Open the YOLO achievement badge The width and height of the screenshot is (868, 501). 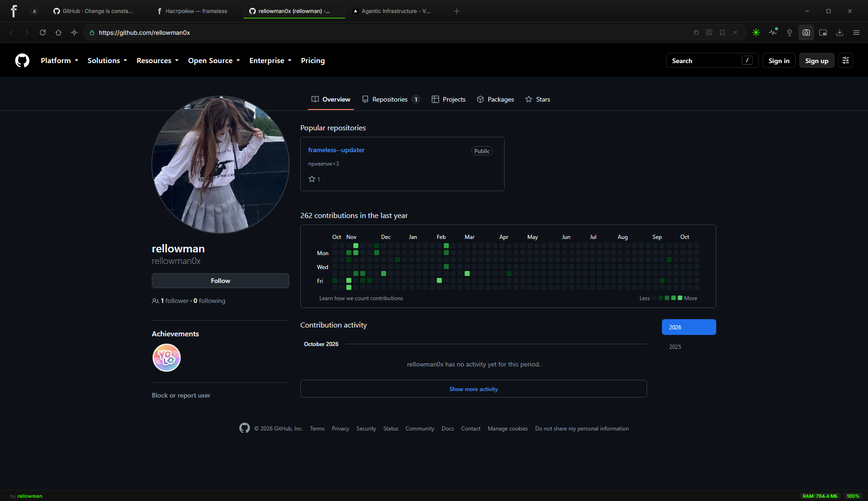167,358
